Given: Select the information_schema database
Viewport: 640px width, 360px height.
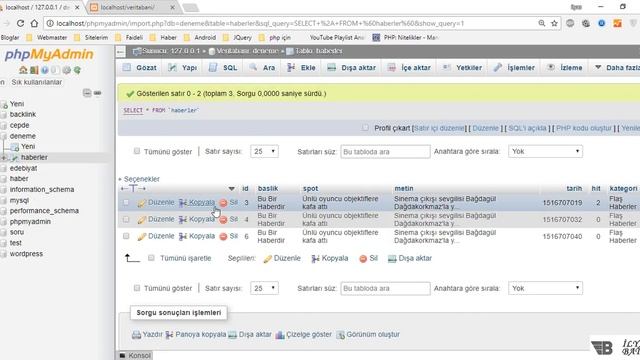Looking at the screenshot, I should (x=42, y=190).
